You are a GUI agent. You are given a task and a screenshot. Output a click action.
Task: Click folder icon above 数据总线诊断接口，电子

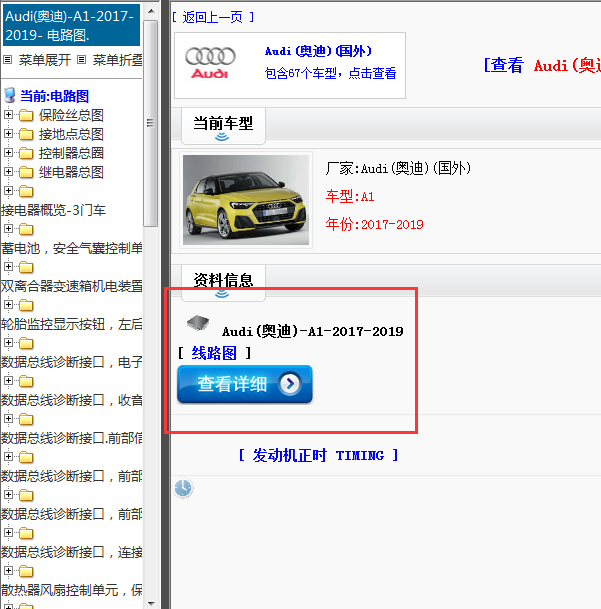click(26, 343)
